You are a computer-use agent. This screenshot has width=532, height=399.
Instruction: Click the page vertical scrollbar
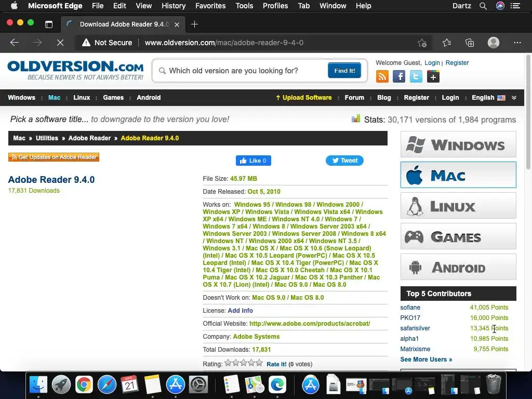528,112
